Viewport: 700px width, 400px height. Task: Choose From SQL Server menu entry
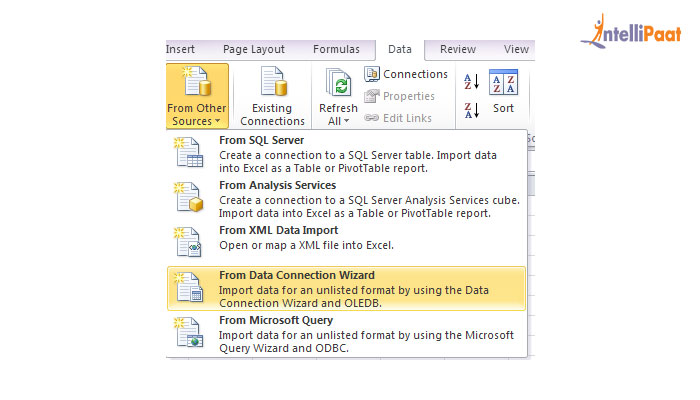click(346, 154)
